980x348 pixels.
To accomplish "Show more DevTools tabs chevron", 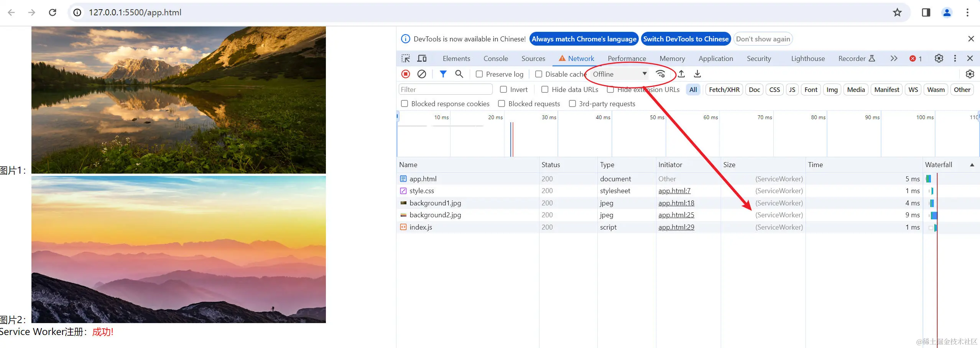I will tap(894, 58).
